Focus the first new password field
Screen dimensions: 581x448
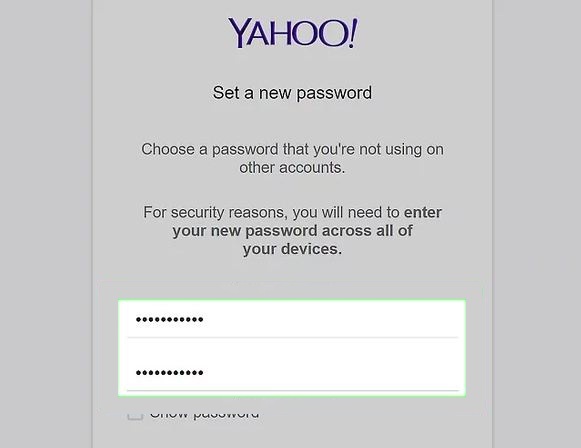[x=292, y=319]
